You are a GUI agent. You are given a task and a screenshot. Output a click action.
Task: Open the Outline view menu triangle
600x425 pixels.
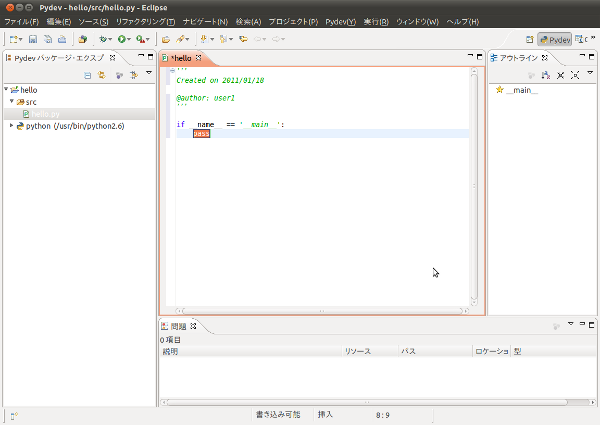[x=590, y=73]
